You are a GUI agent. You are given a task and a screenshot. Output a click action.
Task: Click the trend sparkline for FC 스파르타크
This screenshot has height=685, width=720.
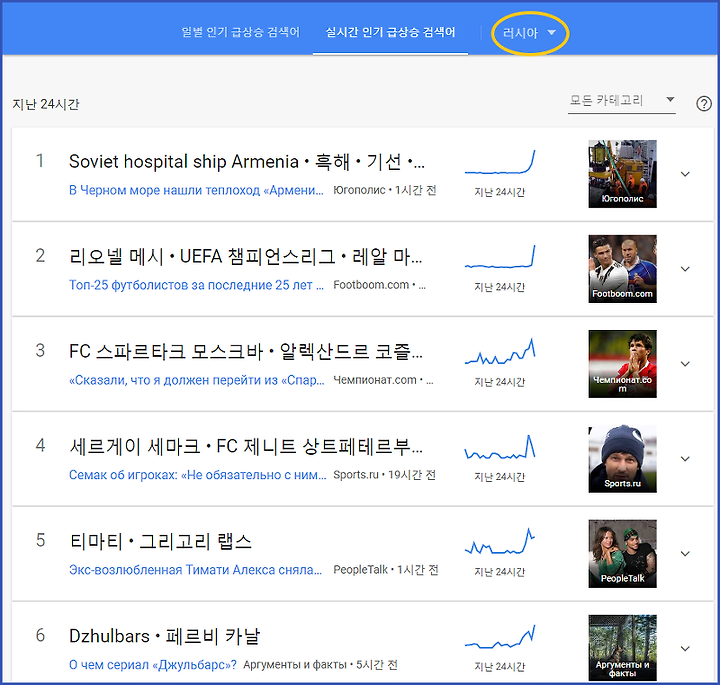pos(500,352)
